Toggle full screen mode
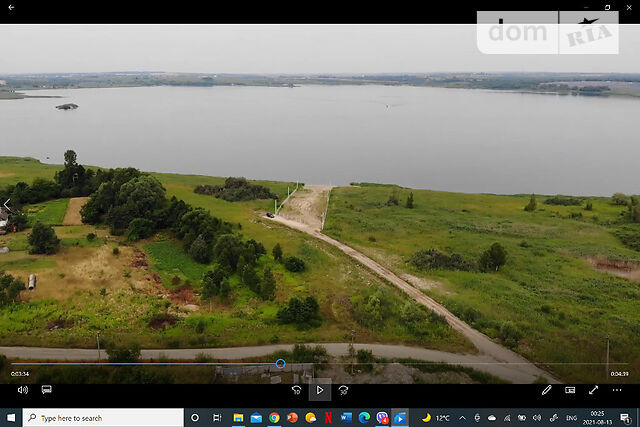Image resolution: width=640 pixels, height=427 pixels. point(593,390)
